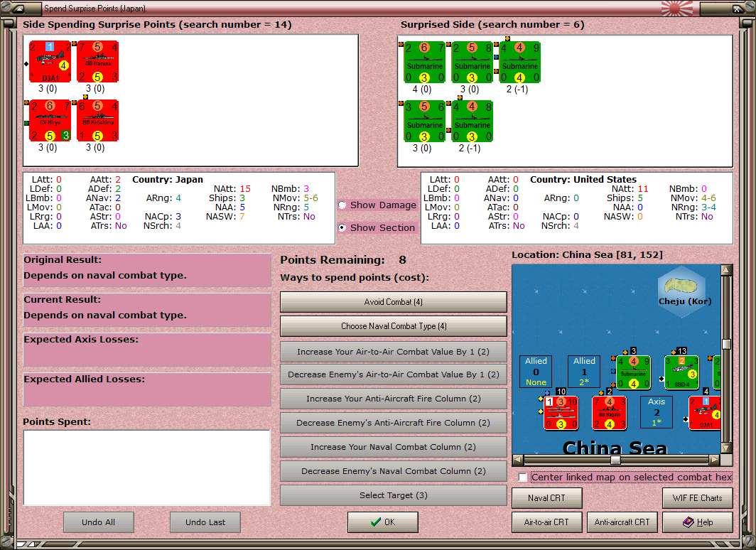Click United States NAtt value 11

(643, 188)
